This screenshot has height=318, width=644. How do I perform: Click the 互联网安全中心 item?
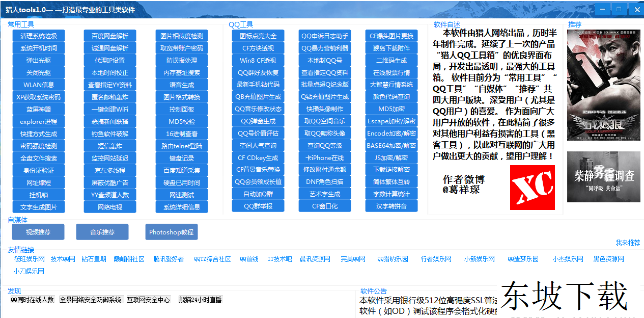point(149,300)
